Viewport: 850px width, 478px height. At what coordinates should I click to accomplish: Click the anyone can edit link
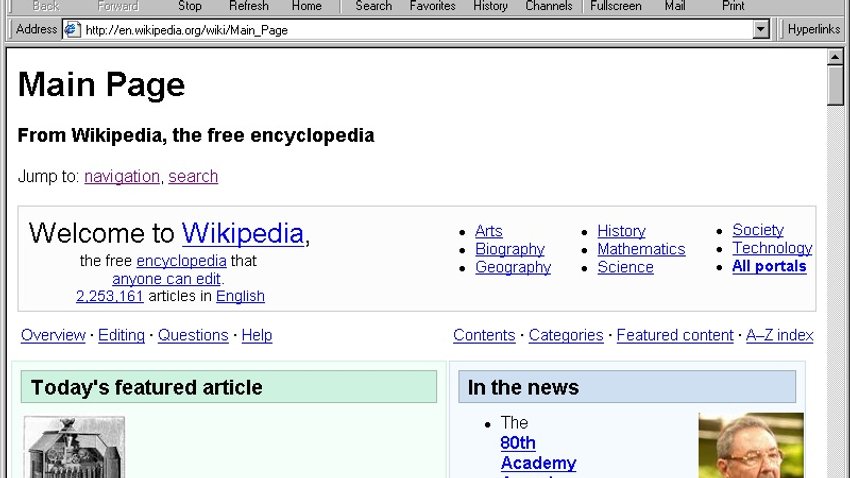coord(166,279)
